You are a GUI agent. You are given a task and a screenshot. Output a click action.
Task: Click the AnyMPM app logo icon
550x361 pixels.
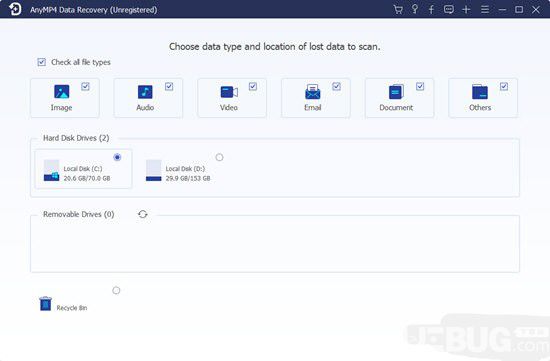[15, 9]
